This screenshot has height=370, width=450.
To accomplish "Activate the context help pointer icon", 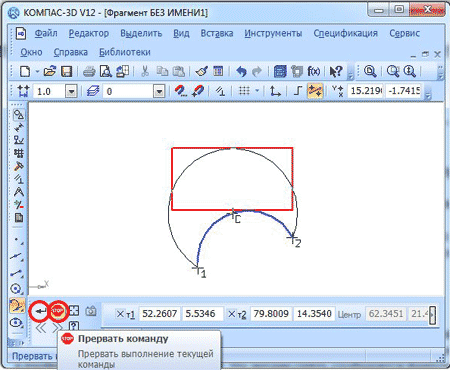I will point(335,71).
